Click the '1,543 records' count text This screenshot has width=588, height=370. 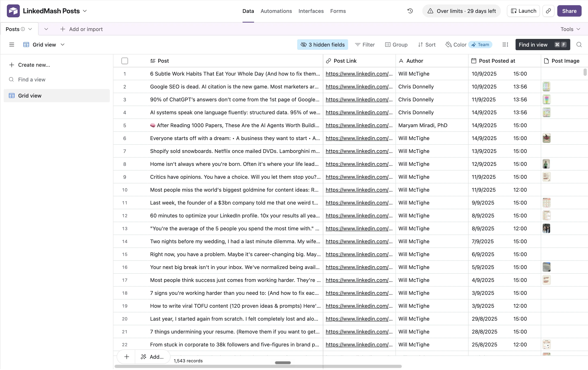click(x=188, y=361)
